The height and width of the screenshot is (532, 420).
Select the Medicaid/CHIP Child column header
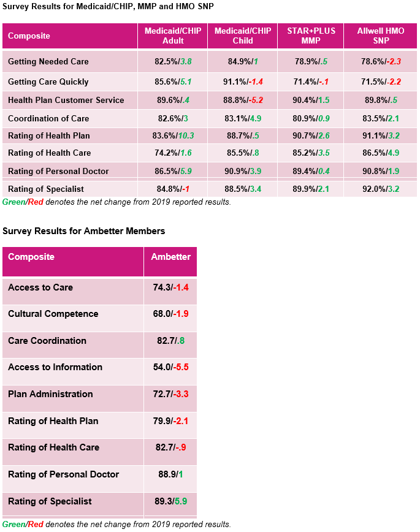[243, 36]
